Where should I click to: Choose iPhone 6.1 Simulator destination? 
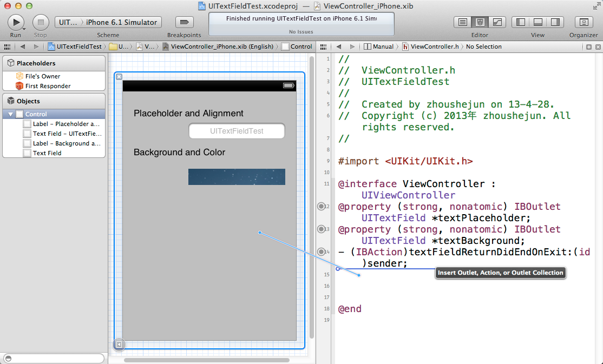click(x=122, y=22)
